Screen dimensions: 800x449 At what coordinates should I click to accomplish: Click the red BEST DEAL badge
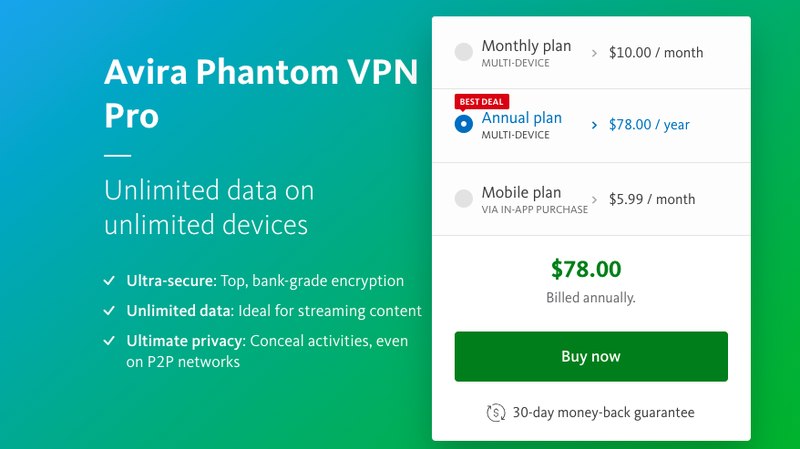coord(482,102)
